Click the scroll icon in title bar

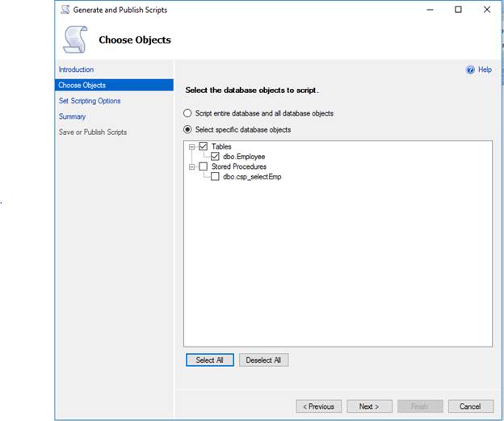pos(65,10)
